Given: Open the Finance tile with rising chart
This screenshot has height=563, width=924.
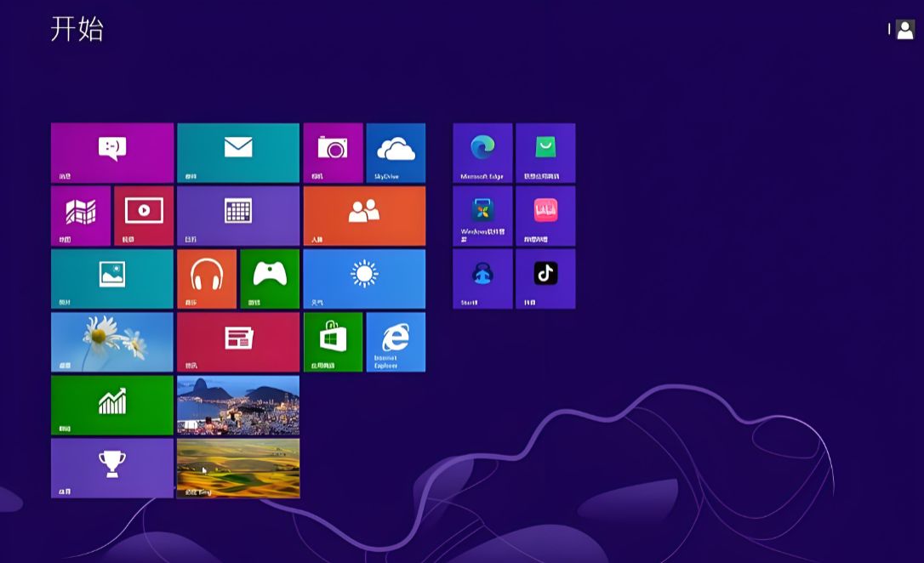Looking at the screenshot, I should point(112,405).
